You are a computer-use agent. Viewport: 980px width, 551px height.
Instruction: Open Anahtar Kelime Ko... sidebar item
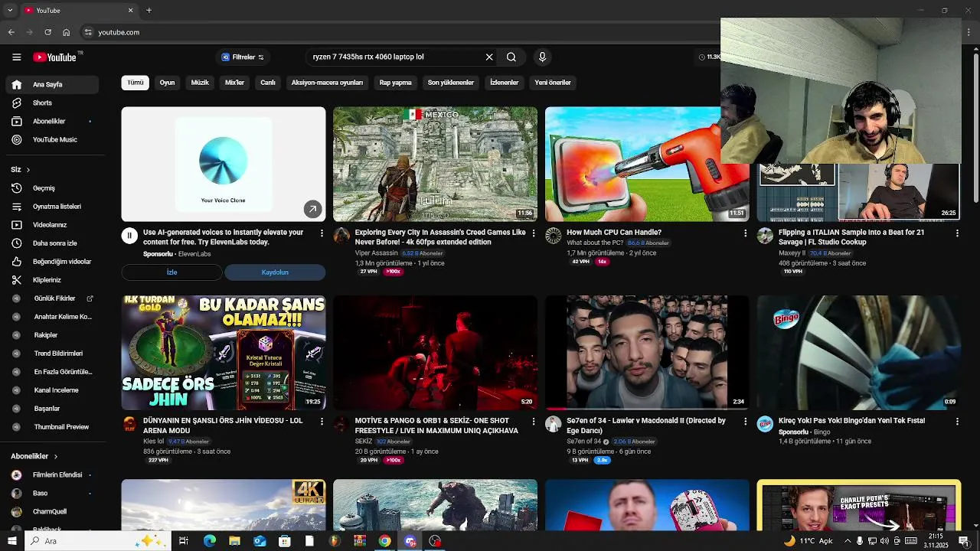pyautogui.click(x=52, y=317)
